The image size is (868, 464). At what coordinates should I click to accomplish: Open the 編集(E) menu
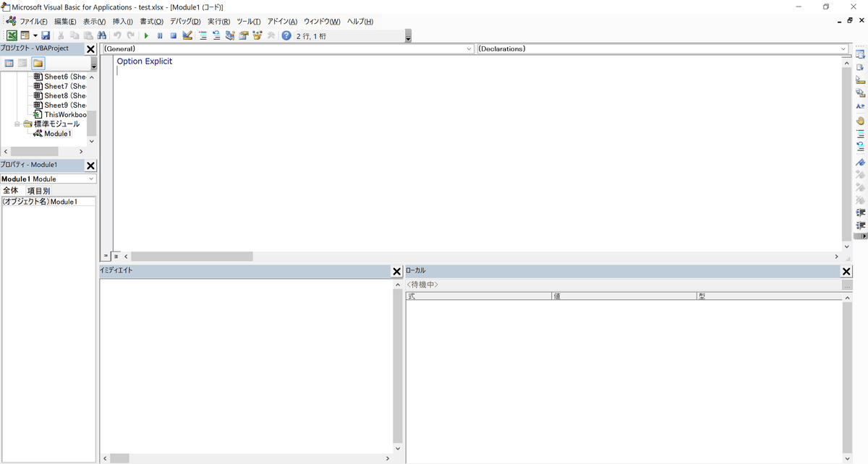click(x=65, y=22)
